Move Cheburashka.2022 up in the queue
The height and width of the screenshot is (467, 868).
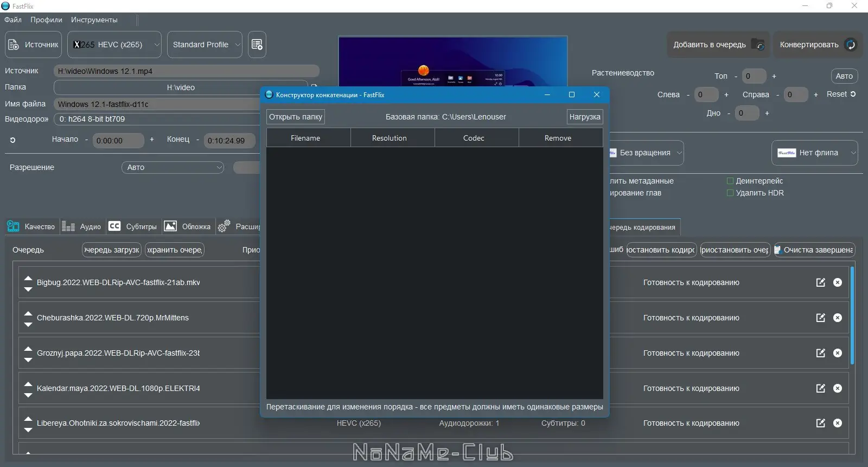tap(28, 313)
